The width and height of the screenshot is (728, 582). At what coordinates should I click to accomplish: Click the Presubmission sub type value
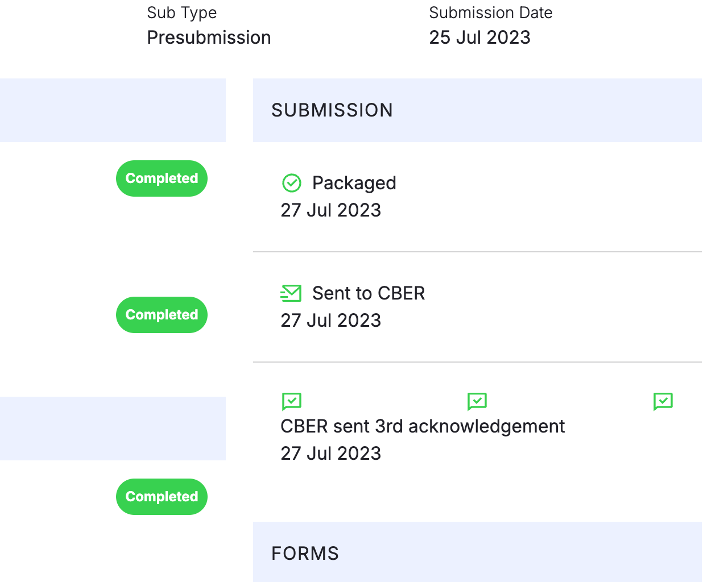pos(209,38)
